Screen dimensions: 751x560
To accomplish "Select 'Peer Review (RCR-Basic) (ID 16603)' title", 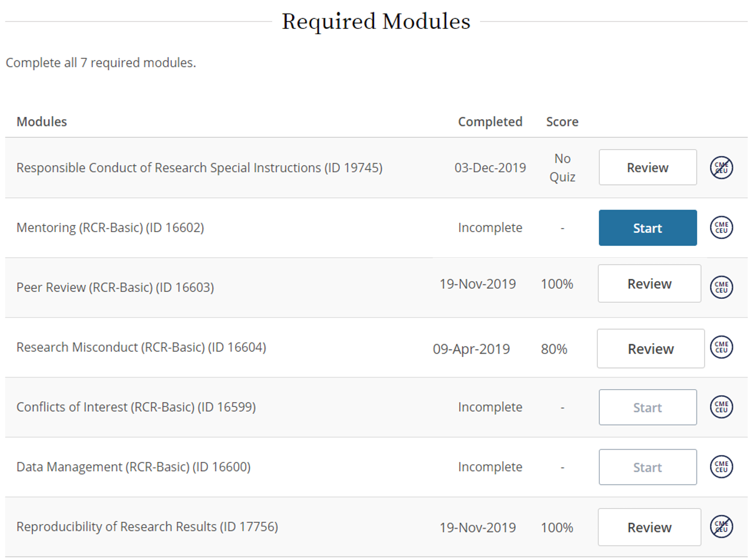I will 115,288.
